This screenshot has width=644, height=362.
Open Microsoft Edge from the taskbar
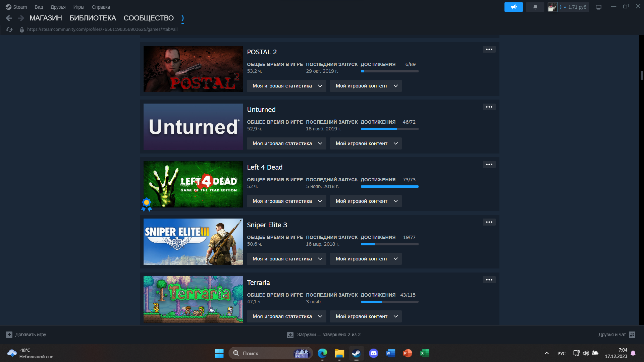click(x=322, y=353)
